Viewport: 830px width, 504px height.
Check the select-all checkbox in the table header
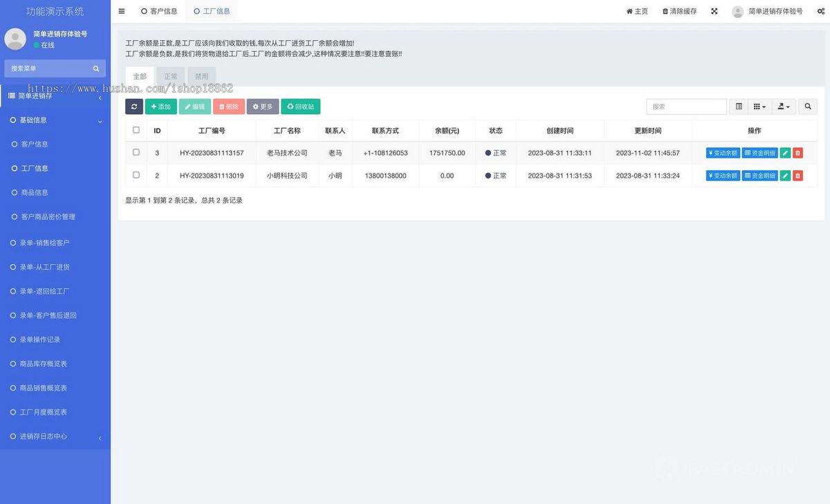click(x=136, y=130)
